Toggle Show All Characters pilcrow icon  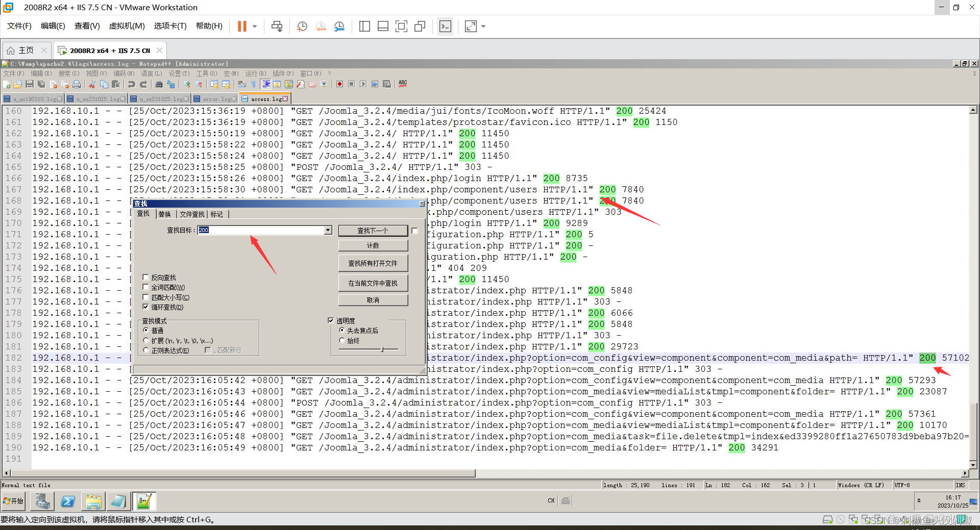tap(254, 84)
